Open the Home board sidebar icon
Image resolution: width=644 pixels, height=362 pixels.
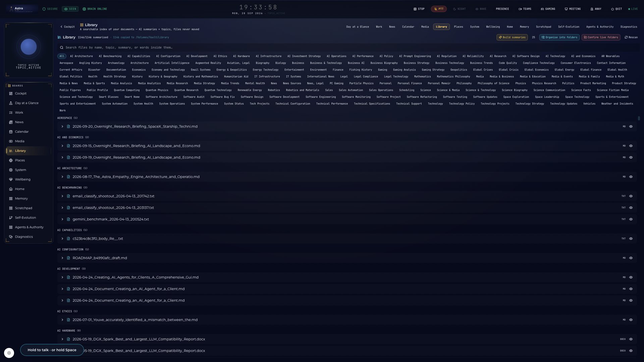(11, 189)
